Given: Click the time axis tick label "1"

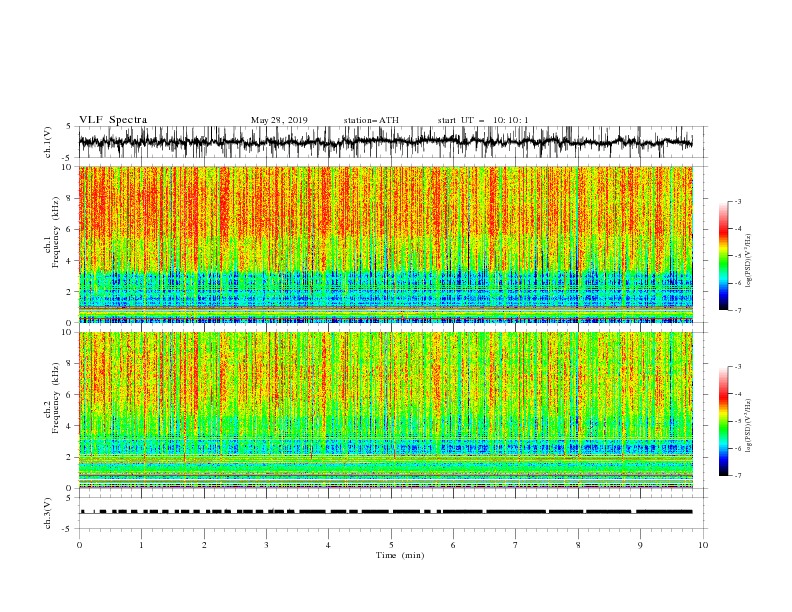Looking at the screenshot, I should (141, 545).
